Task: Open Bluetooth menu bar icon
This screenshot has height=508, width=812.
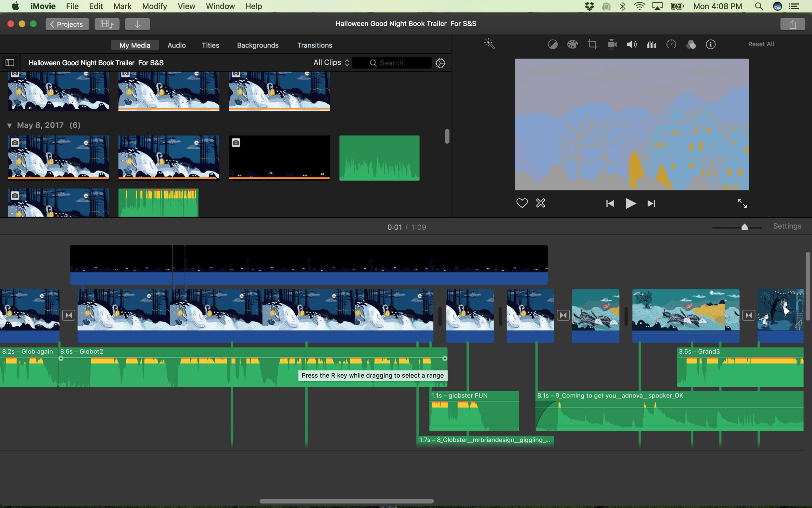Action: pos(623,7)
